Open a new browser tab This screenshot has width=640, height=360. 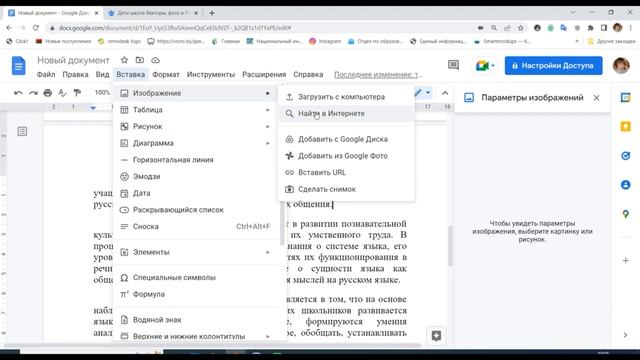coord(211,13)
